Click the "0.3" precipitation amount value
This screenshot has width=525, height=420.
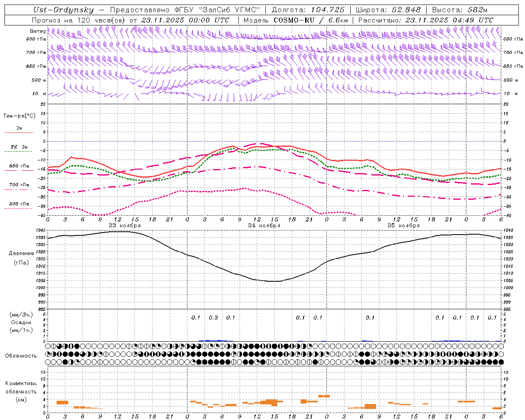[x=213, y=317]
